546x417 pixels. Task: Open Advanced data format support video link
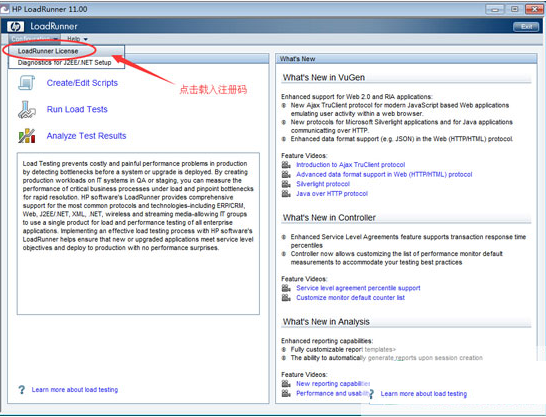384,174
